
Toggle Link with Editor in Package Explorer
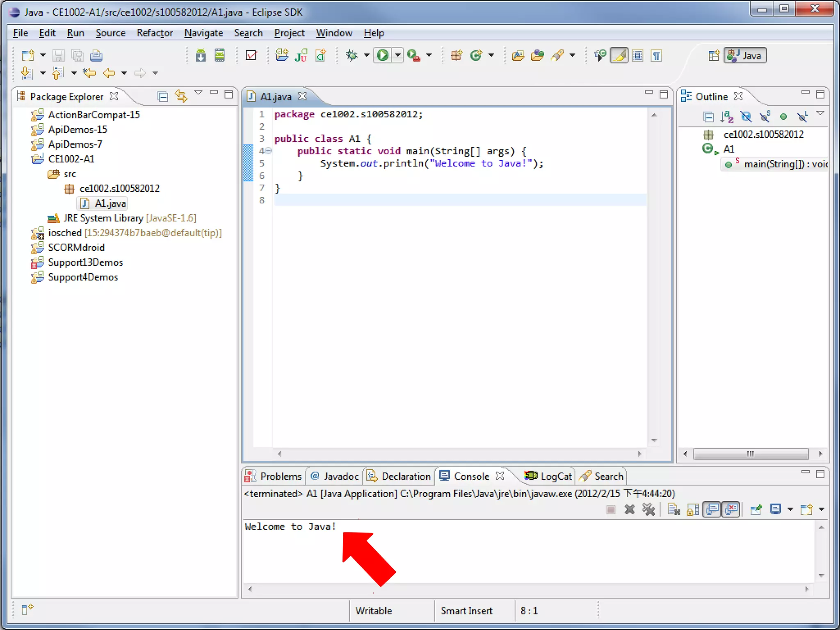coord(181,96)
